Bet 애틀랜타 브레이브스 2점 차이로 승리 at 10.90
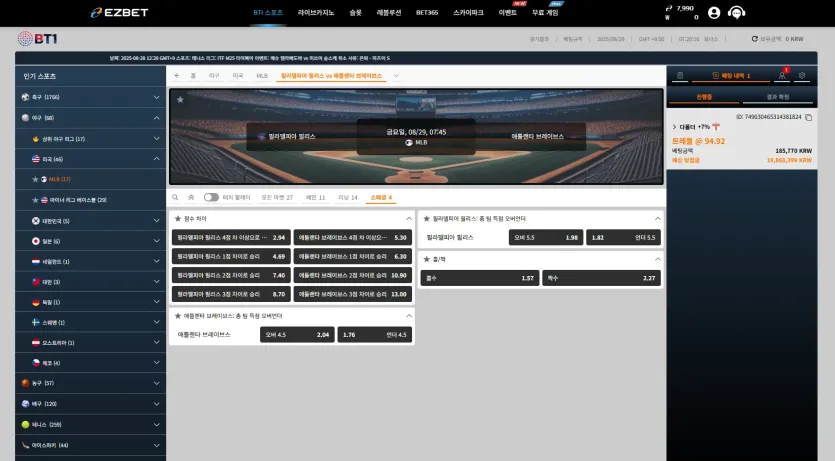The height and width of the screenshot is (461, 835). [x=353, y=275]
